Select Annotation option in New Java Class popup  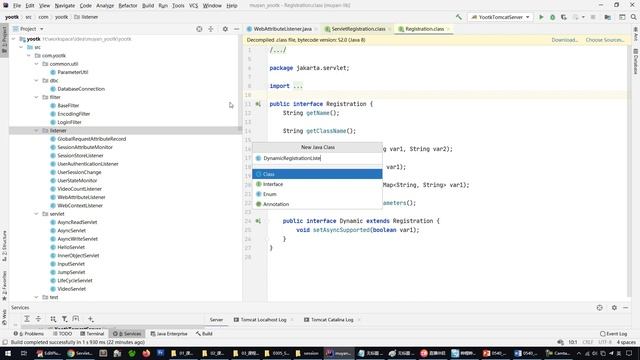pos(317,204)
